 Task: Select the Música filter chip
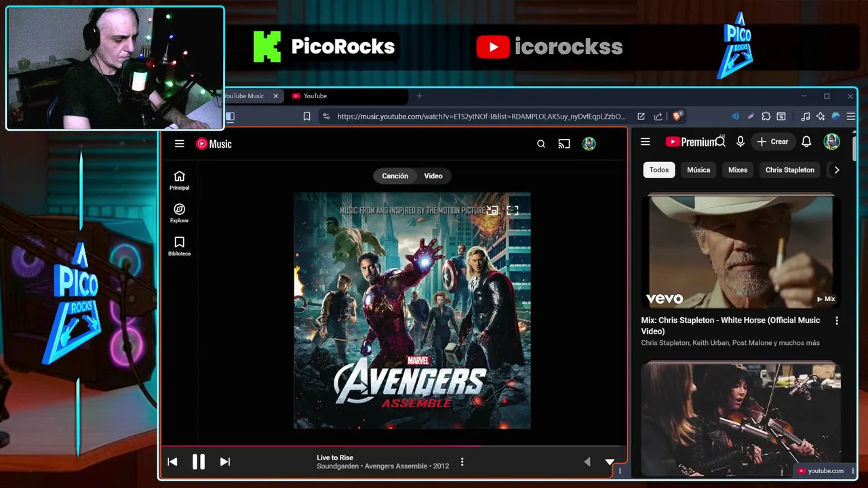(698, 170)
